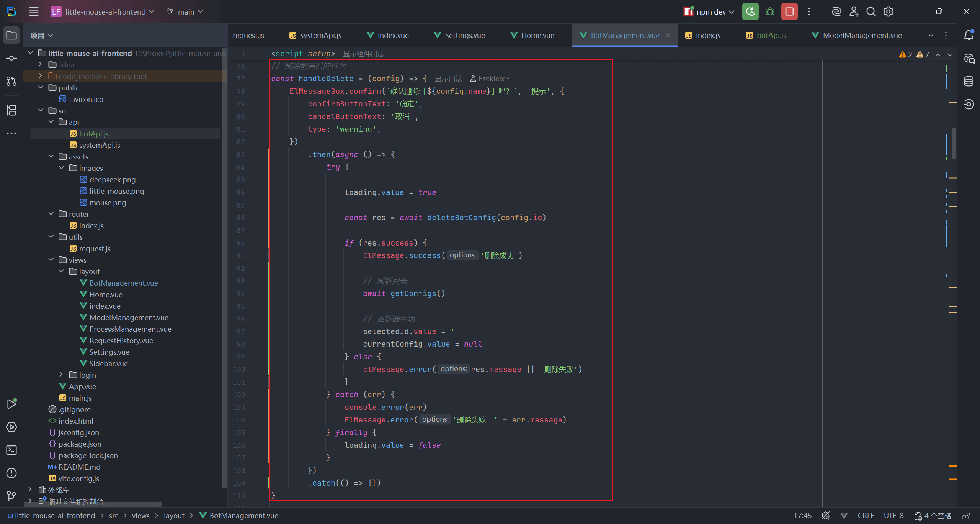Open the Terminal tool window

click(x=11, y=450)
